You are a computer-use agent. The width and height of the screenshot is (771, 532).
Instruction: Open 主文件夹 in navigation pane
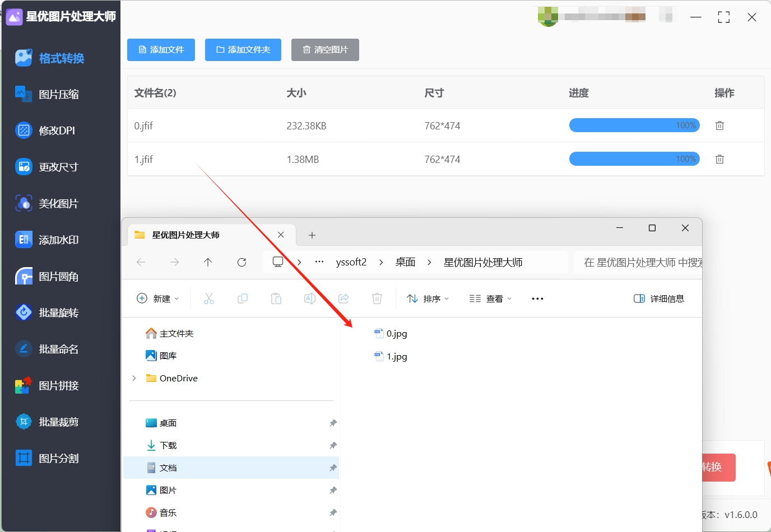(x=170, y=334)
